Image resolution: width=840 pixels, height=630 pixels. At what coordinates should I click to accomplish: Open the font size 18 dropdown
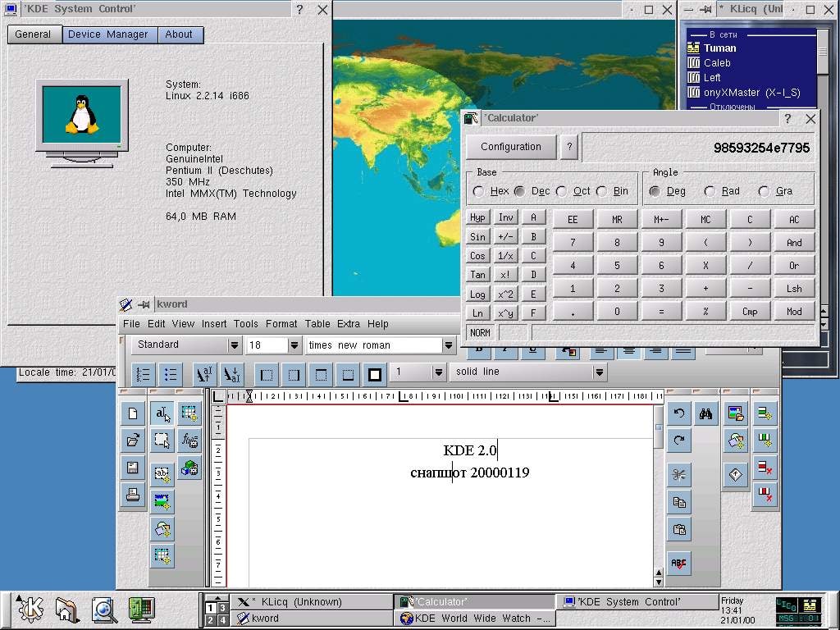point(294,345)
